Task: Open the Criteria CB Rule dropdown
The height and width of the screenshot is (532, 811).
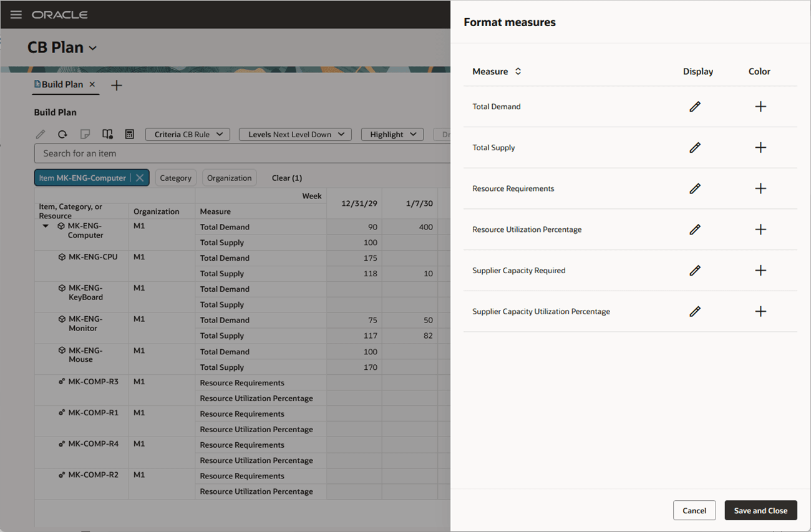Action: pos(188,134)
